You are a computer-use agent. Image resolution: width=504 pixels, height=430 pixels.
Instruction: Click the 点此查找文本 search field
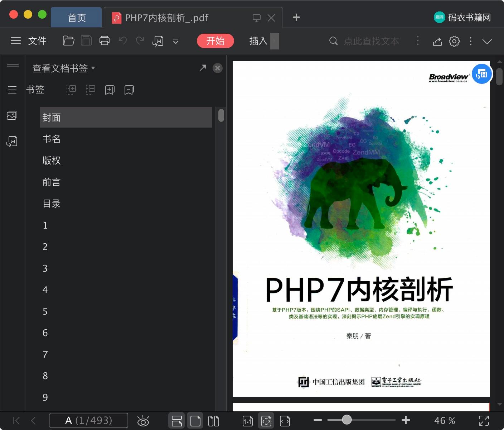point(372,41)
